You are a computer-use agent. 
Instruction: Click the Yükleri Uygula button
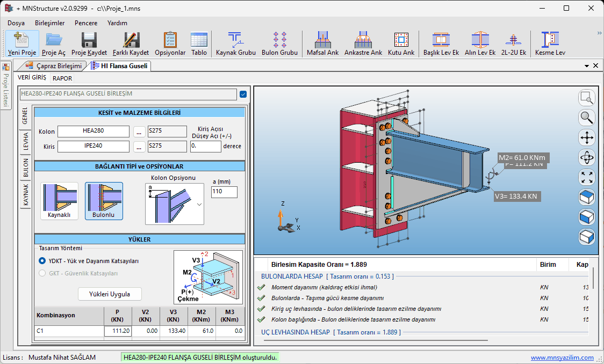tap(110, 294)
